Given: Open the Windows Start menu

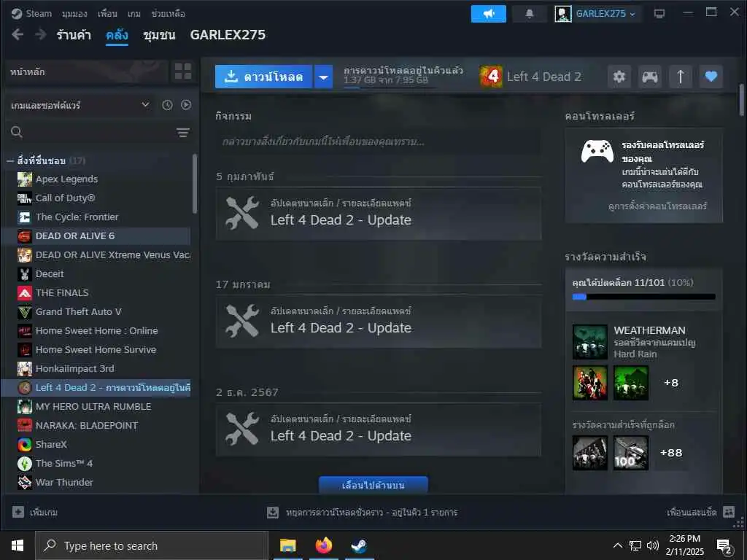Looking at the screenshot, I should (18, 545).
